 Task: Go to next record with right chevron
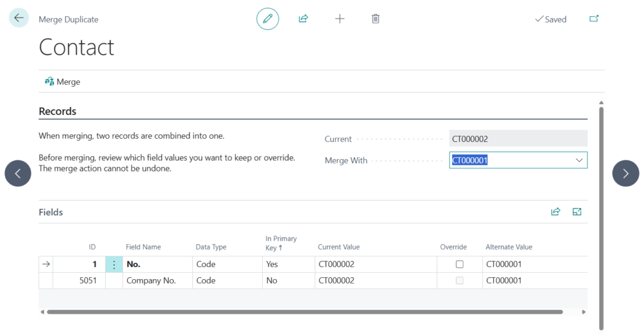click(x=625, y=173)
